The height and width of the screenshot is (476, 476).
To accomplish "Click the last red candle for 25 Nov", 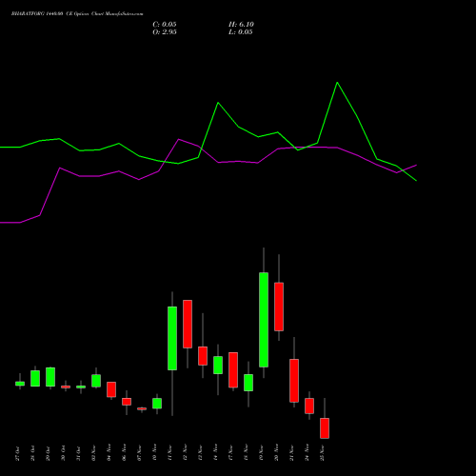I will point(325,428).
